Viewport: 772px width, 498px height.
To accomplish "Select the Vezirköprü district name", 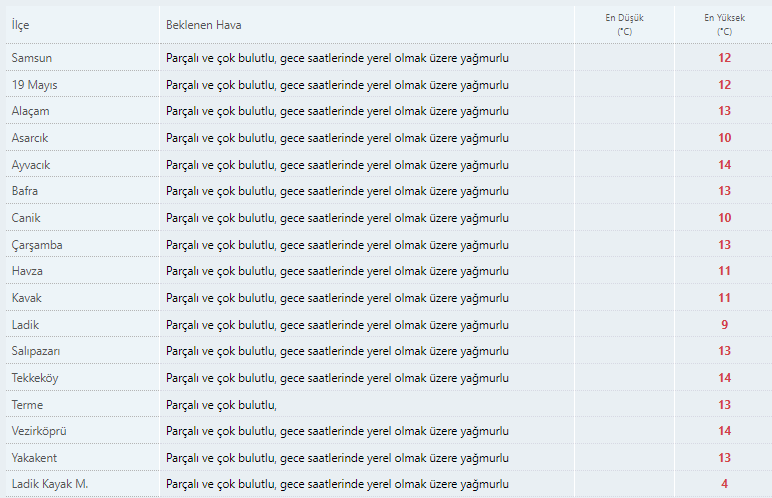I will click(39, 431).
